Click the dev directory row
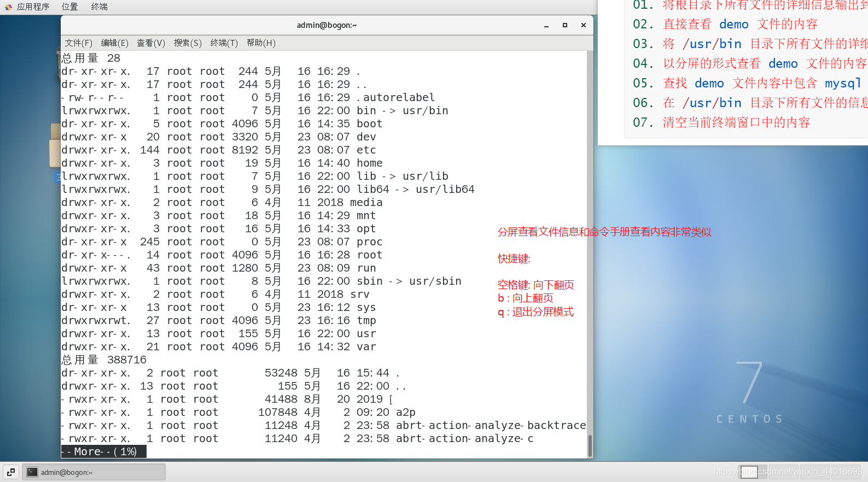 [x=219, y=137]
